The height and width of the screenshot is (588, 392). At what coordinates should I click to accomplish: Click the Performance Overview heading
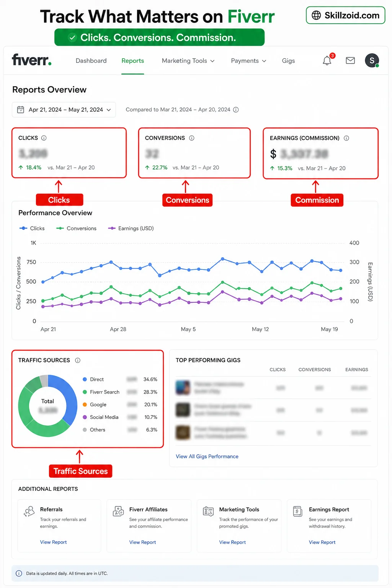pyautogui.click(x=55, y=213)
